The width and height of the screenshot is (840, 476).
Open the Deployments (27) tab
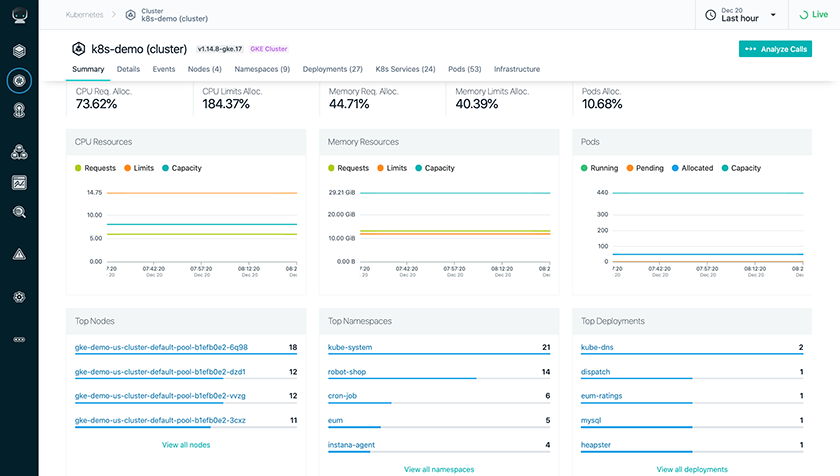point(333,69)
